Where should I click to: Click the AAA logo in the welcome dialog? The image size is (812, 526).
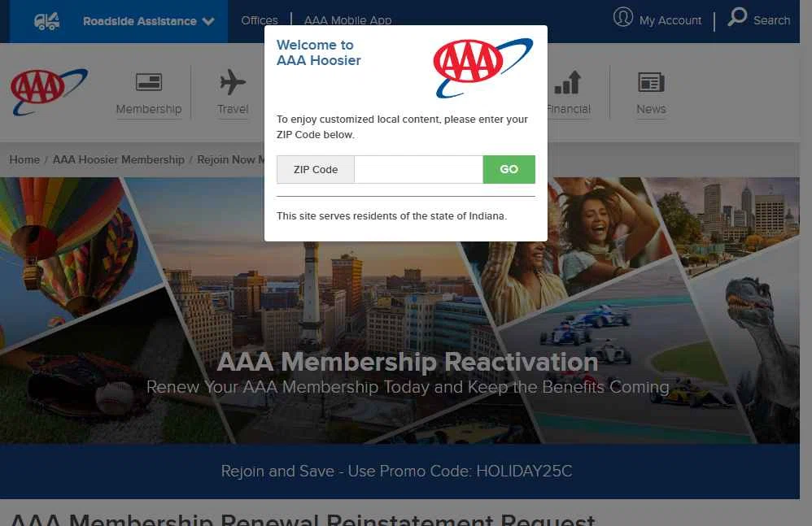click(483, 67)
